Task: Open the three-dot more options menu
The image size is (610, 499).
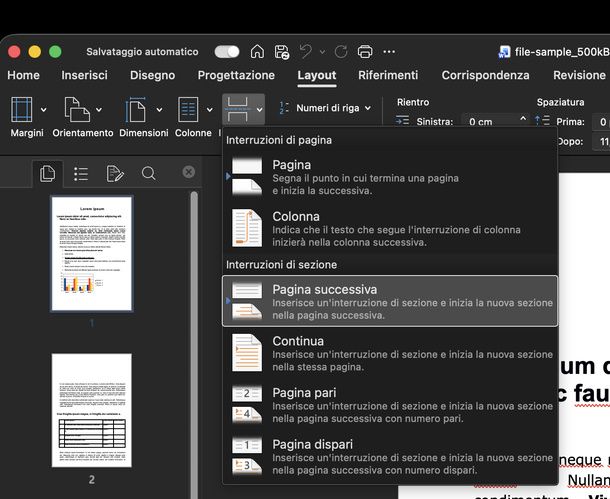Action: pyautogui.click(x=389, y=52)
